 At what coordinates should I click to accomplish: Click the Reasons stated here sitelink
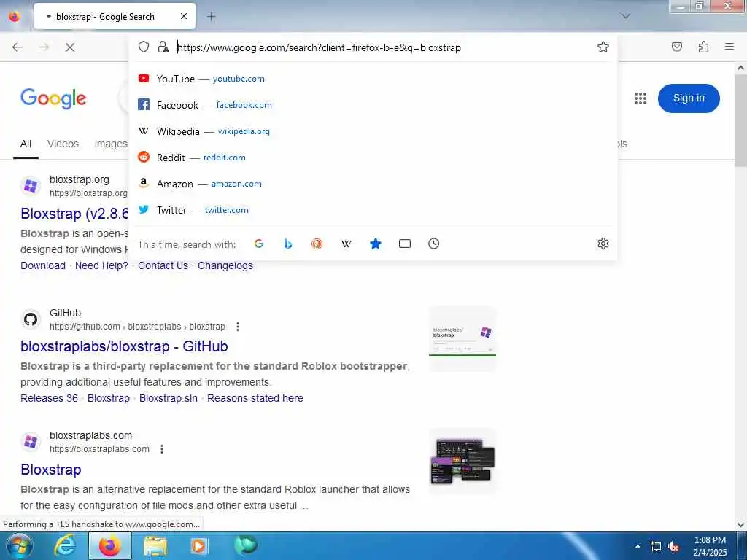[x=255, y=398]
